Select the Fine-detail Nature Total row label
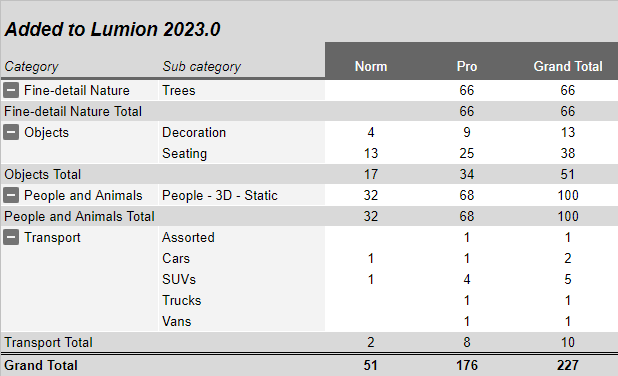 click(73, 112)
